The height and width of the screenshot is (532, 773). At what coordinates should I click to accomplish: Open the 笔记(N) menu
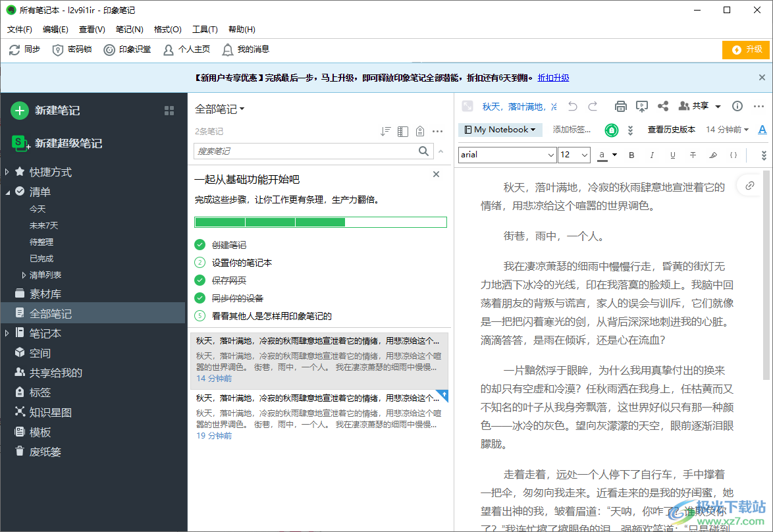pos(130,30)
